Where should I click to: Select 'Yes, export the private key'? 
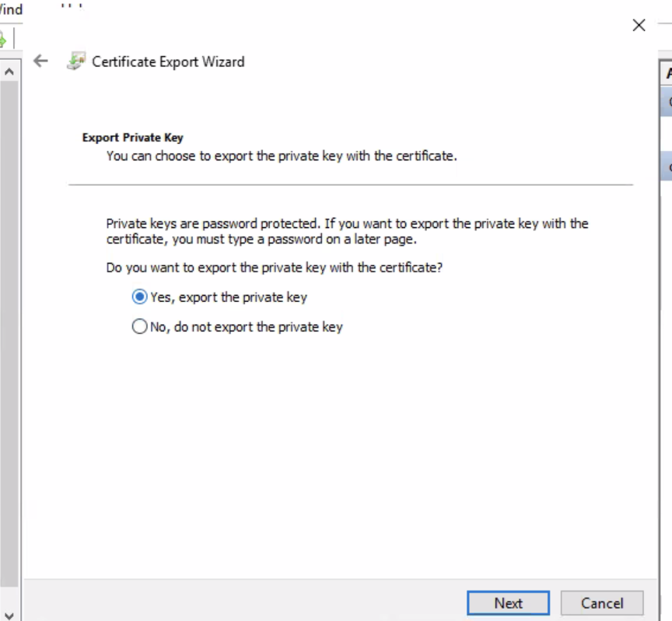click(140, 297)
